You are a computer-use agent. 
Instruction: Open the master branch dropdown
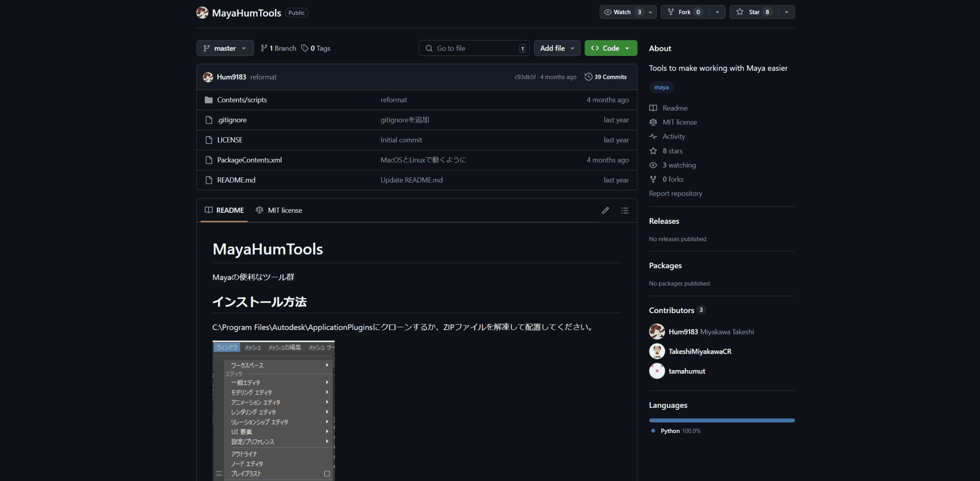click(x=225, y=48)
